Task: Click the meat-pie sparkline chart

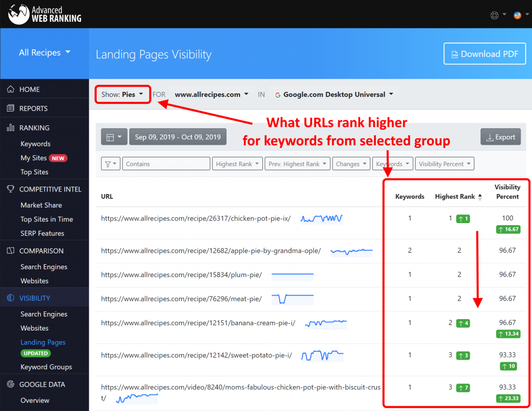Action: tap(292, 299)
